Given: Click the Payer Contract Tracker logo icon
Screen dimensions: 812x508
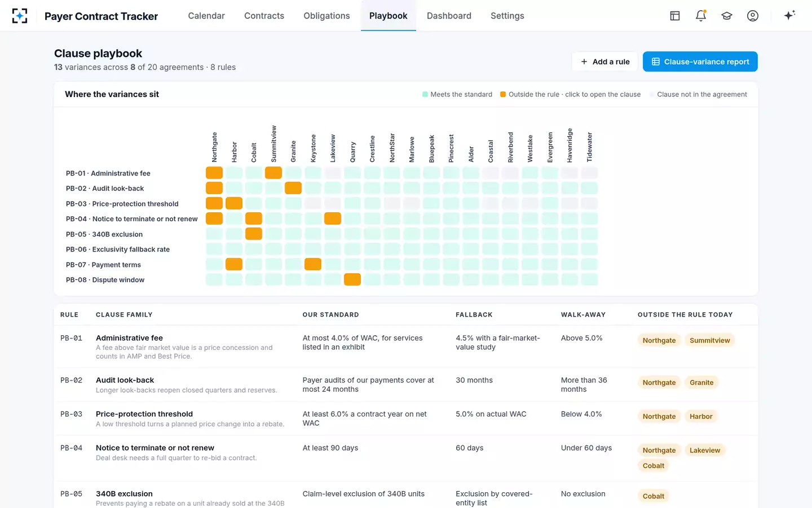Looking at the screenshot, I should coord(20,16).
